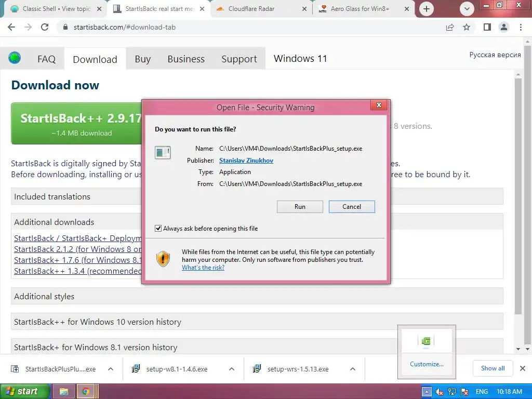Screen dimensions: 532x399
Task: Open the Action Center flag icon
Action: (464, 392)
